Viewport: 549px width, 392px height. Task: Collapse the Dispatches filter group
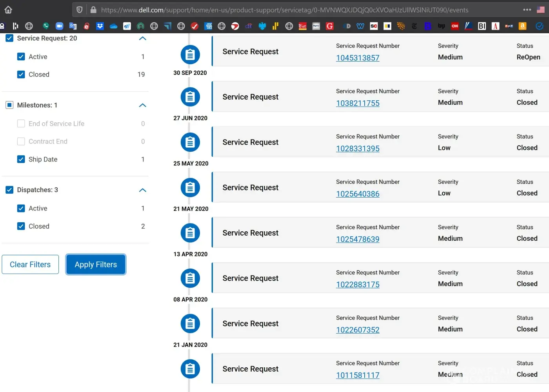coord(143,190)
